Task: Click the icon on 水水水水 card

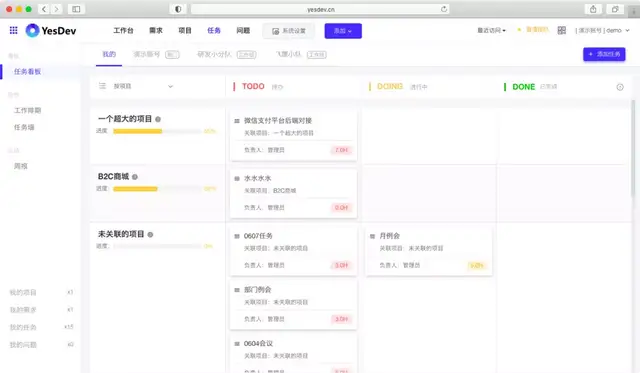Action: click(237, 178)
